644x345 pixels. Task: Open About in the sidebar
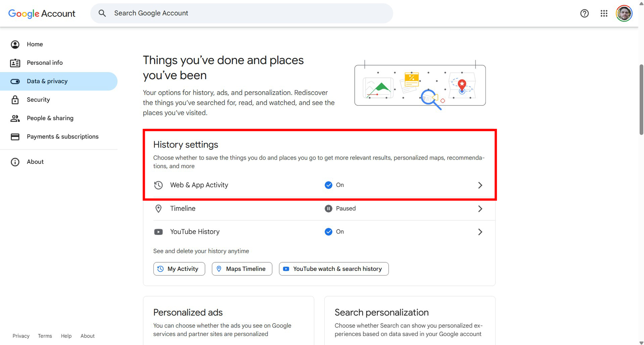click(x=59, y=162)
